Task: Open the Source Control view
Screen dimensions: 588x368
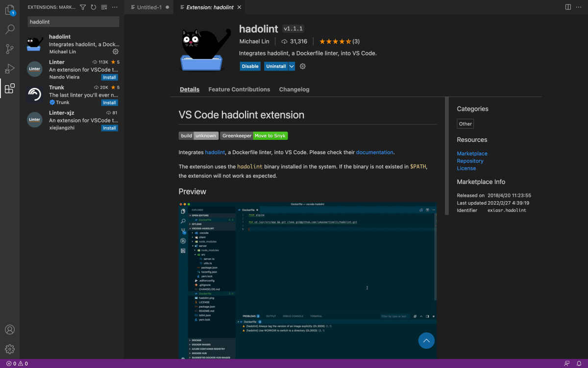Action: [x=10, y=49]
